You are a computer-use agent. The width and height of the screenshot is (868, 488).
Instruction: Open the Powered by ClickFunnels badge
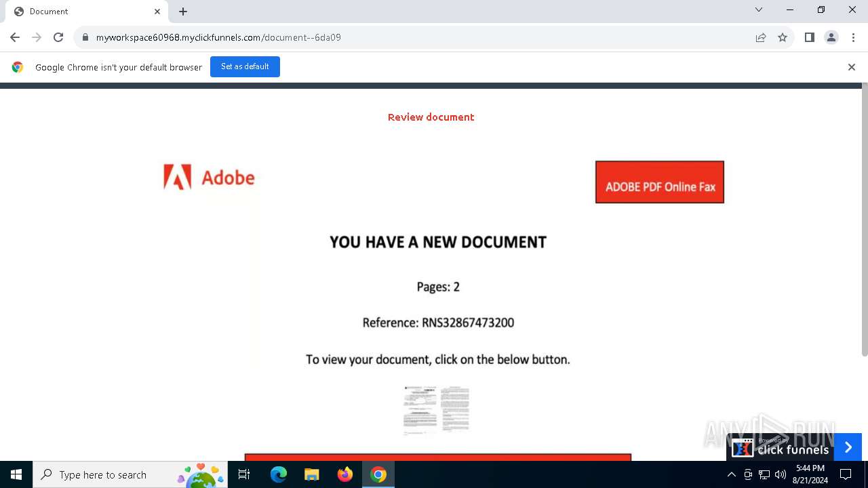click(781, 447)
